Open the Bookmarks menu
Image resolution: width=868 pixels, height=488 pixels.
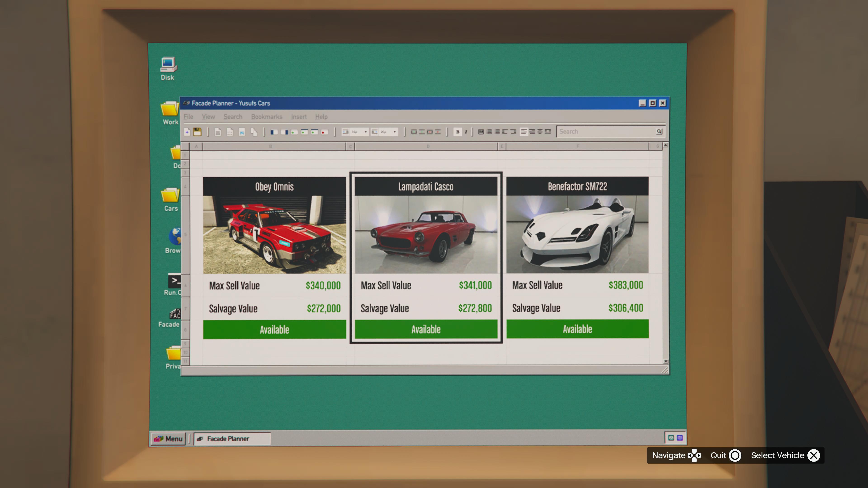(x=267, y=117)
